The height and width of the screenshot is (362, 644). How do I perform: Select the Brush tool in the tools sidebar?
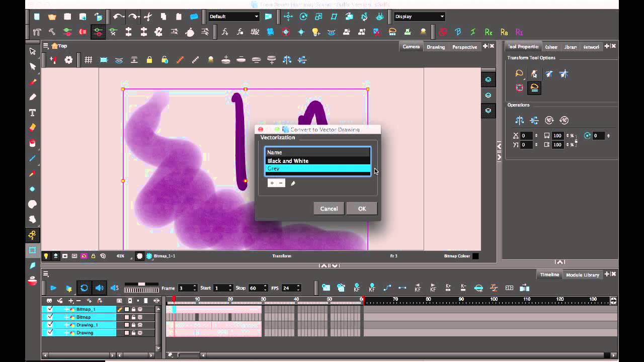[33, 81]
